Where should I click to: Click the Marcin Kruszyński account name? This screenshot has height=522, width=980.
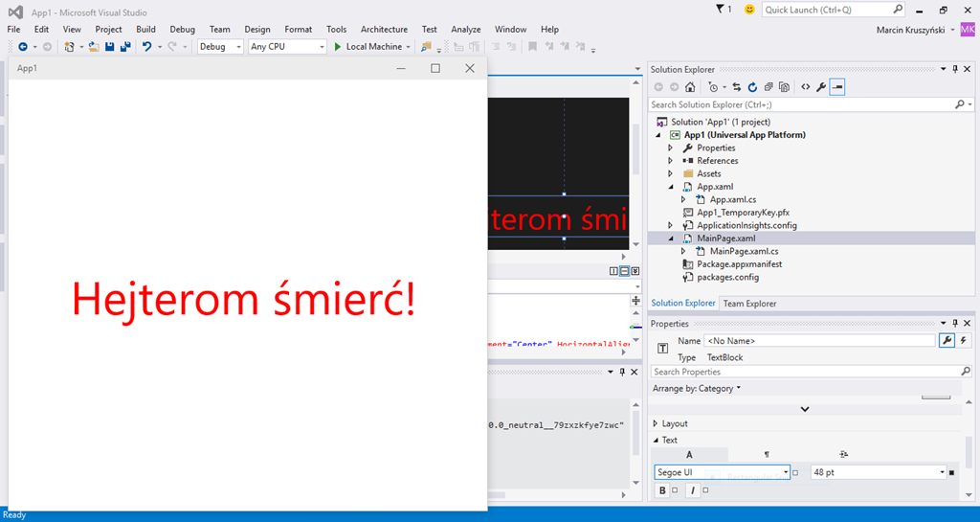911,30
